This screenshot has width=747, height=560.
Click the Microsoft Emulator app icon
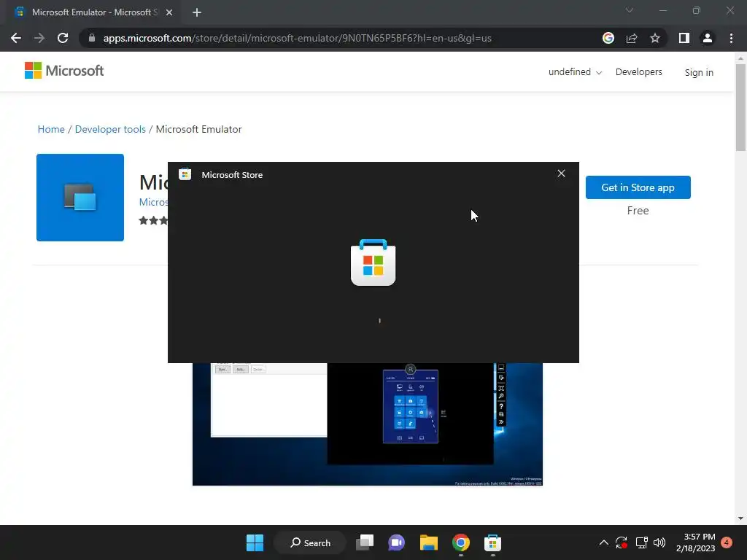(x=80, y=198)
